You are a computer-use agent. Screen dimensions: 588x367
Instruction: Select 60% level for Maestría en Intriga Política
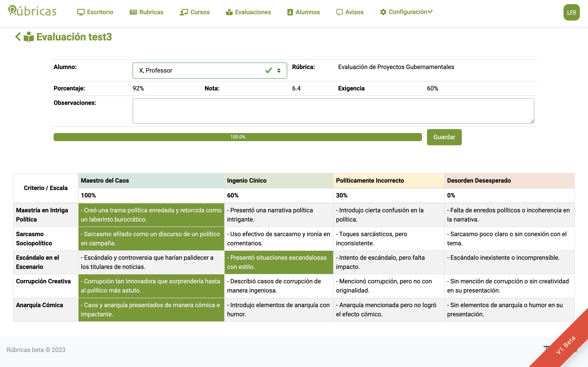click(x=278, y=215)
